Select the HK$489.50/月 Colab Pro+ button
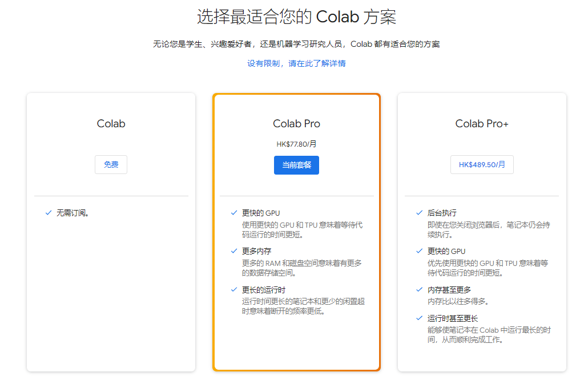The height and width of the screenshot is (384, 588). click(x=482, y=164)
